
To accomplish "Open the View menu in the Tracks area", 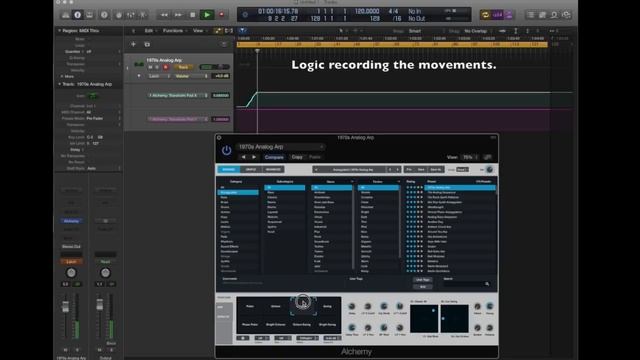I will (x=199, y=31).
